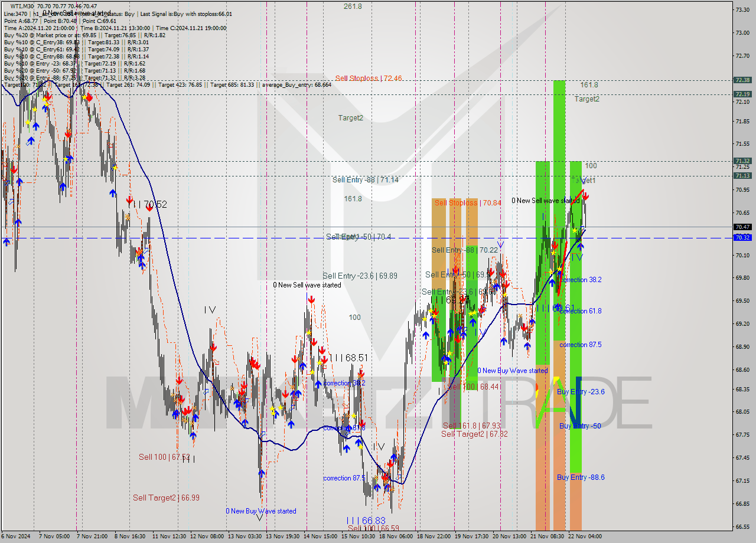Click the 'Sell 100 | 67.52' label
The height and width of the screenshot is (543, 756).
tap(164, 457)
